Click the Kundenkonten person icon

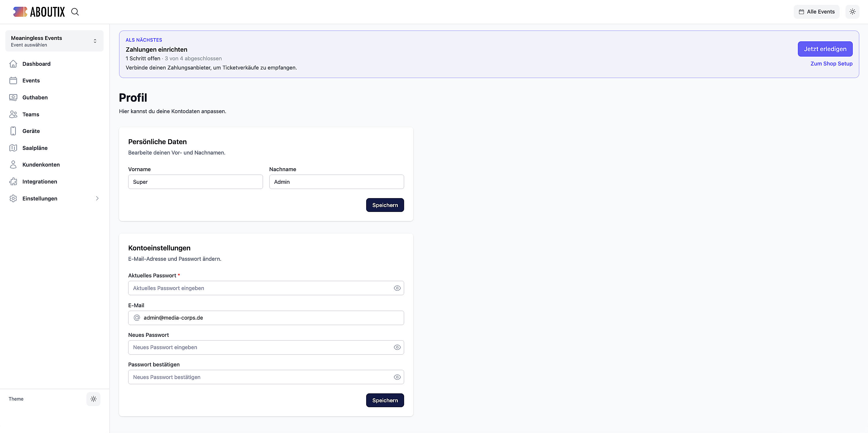[x=13, y=165]
